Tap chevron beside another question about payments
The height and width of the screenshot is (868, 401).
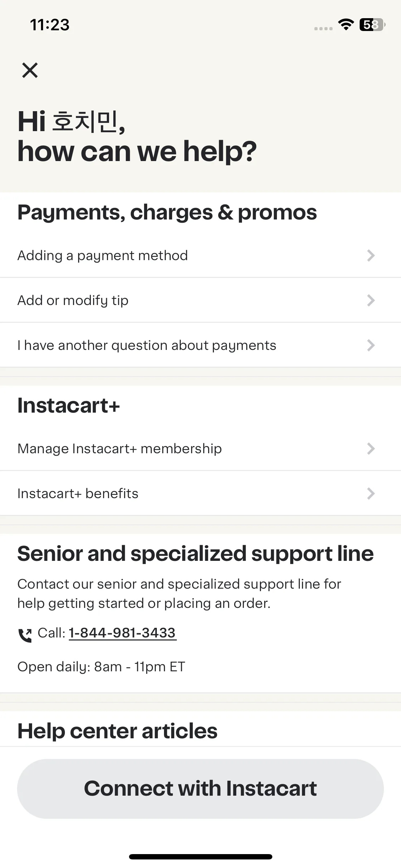(371, 345)
